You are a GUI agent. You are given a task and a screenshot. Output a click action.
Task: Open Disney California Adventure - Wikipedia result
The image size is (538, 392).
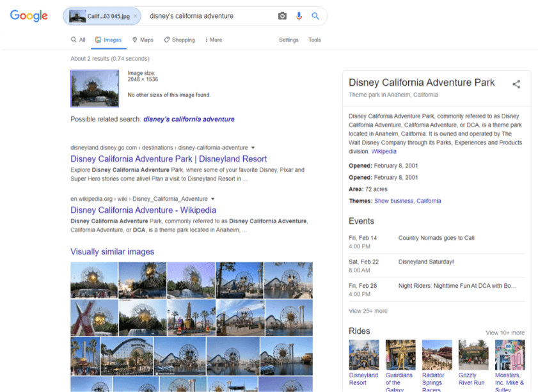tap(143, 210)
